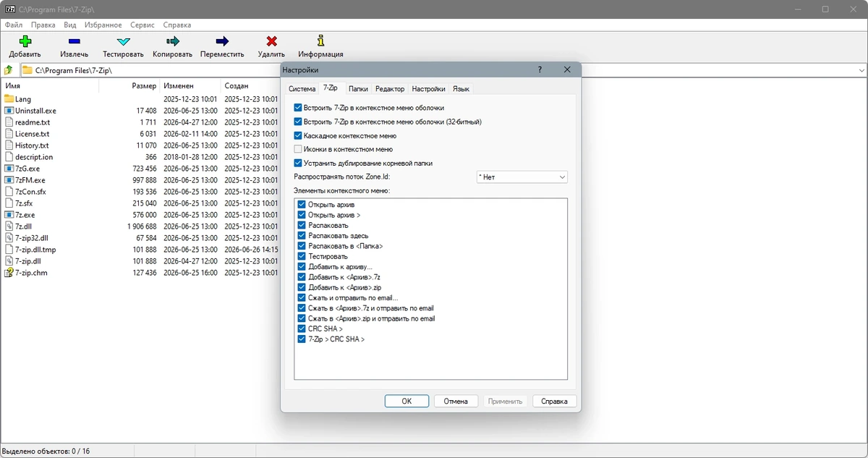Select the 7z.dll file icon
The image size is (868, 458).
click(9, 226)
